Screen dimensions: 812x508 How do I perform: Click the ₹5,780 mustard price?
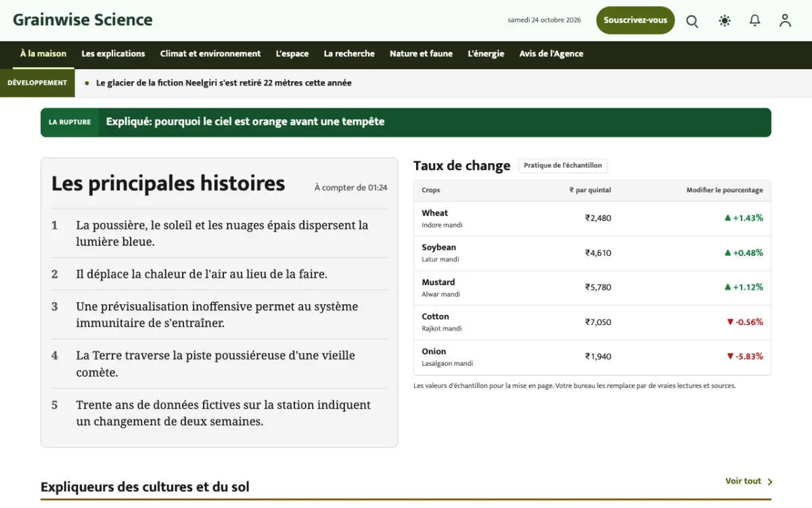[598, 287]
